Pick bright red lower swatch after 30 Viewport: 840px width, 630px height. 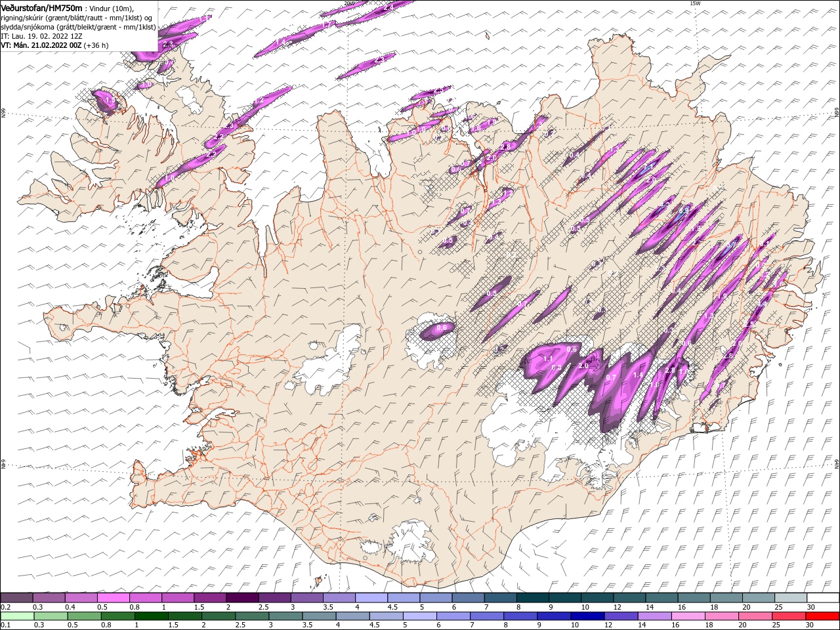click(822, 616)
